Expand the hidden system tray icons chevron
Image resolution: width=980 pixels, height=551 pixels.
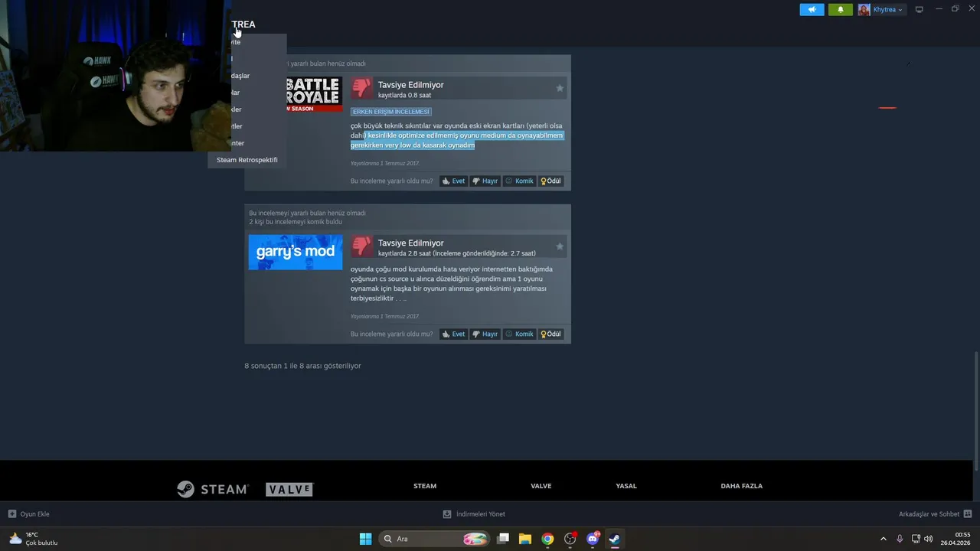pyautogui.click(x=883, y=539)
